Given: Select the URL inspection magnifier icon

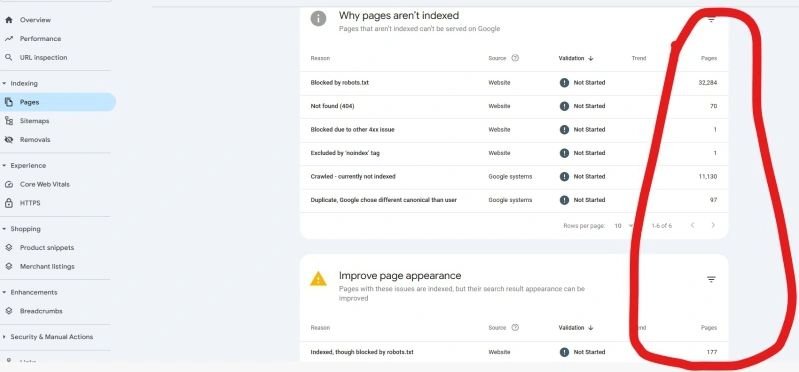Looking at the screenshot, I should pyautogui.click(x=8, y=58).
